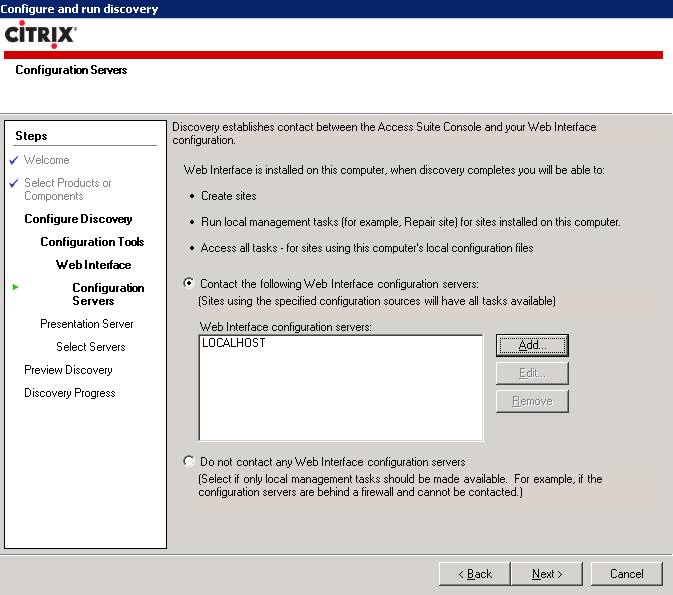Click the Web Interface configuration servers label

coord(285,327)
